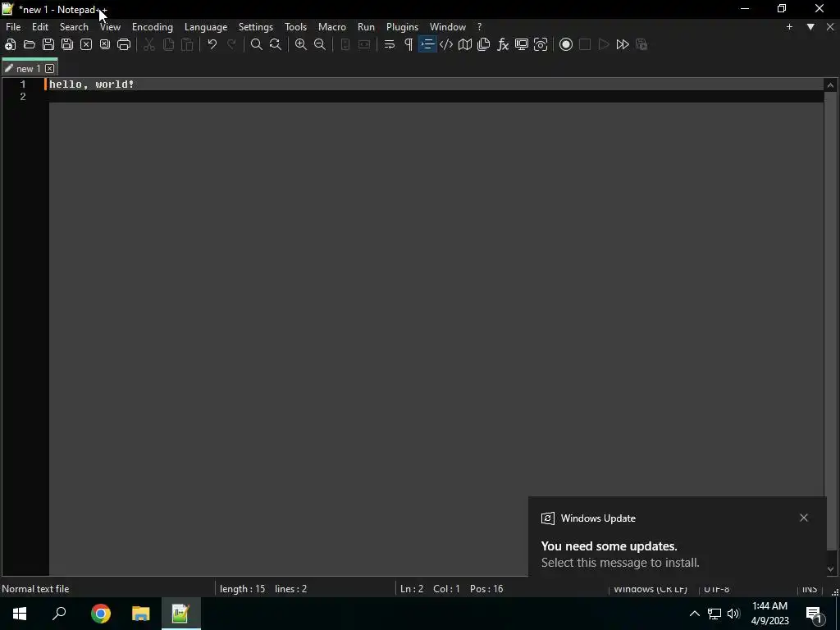Open the Windows Start menu
The height and width of the screenshot is (630, 840).
[20, 614]
